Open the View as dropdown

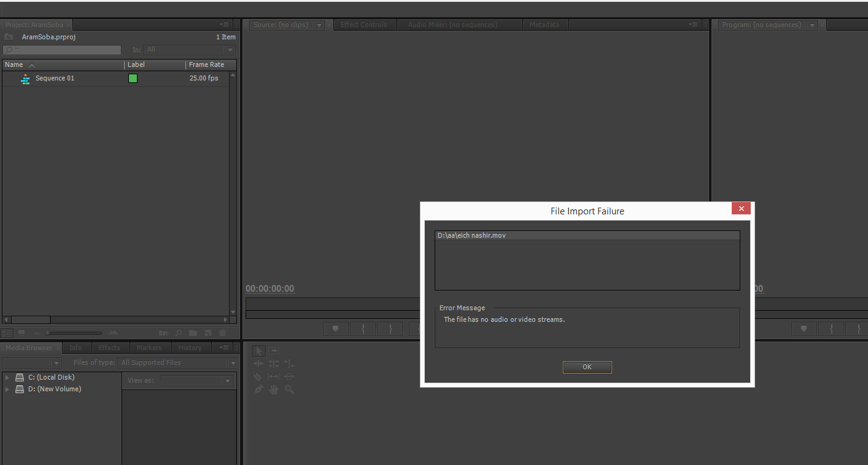point(197,381)
